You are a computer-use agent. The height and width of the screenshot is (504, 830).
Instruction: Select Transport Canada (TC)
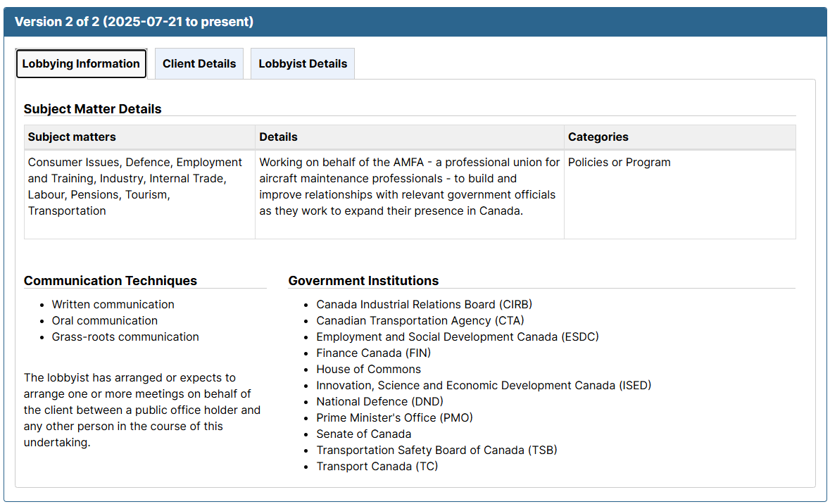[377, 467]
